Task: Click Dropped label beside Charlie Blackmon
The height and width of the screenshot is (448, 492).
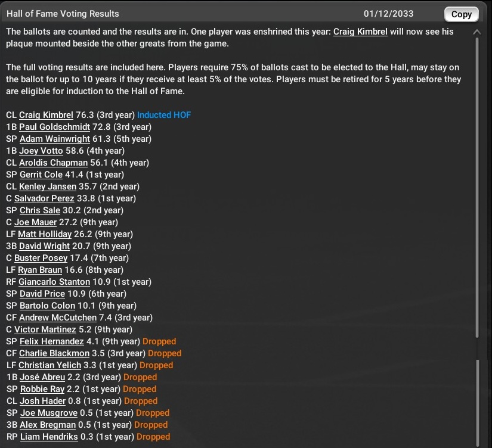Action: [165, 353]
